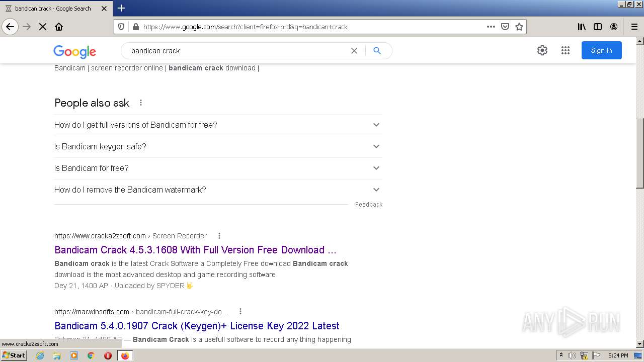Clear the search box text
644x362 pixels.
tap(354, 51)
